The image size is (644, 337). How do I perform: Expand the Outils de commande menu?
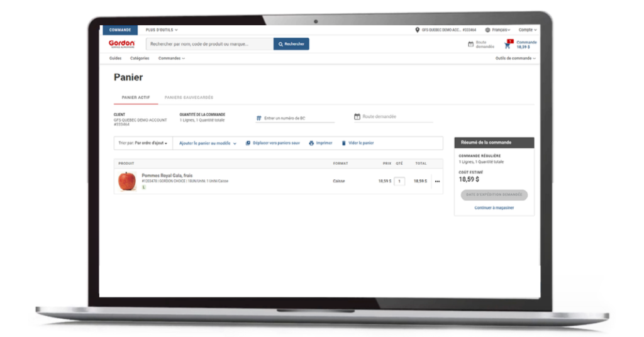(515, 58)
